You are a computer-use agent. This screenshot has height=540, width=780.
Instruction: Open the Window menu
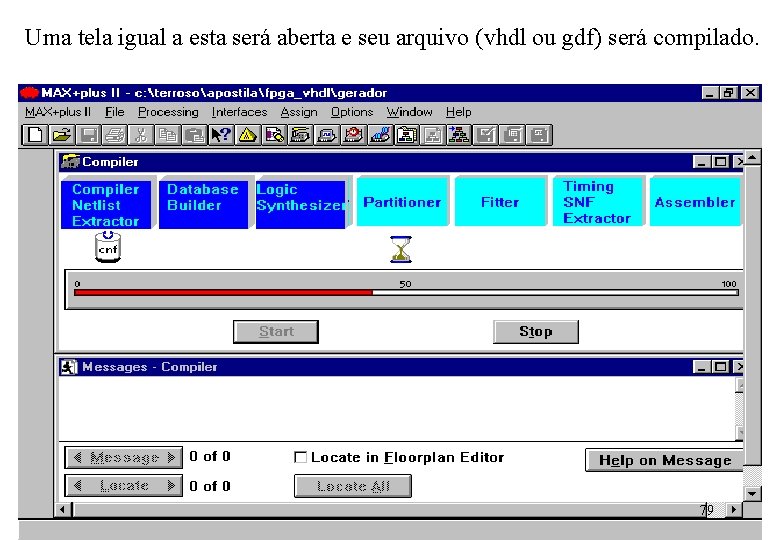tap(409, 112)
